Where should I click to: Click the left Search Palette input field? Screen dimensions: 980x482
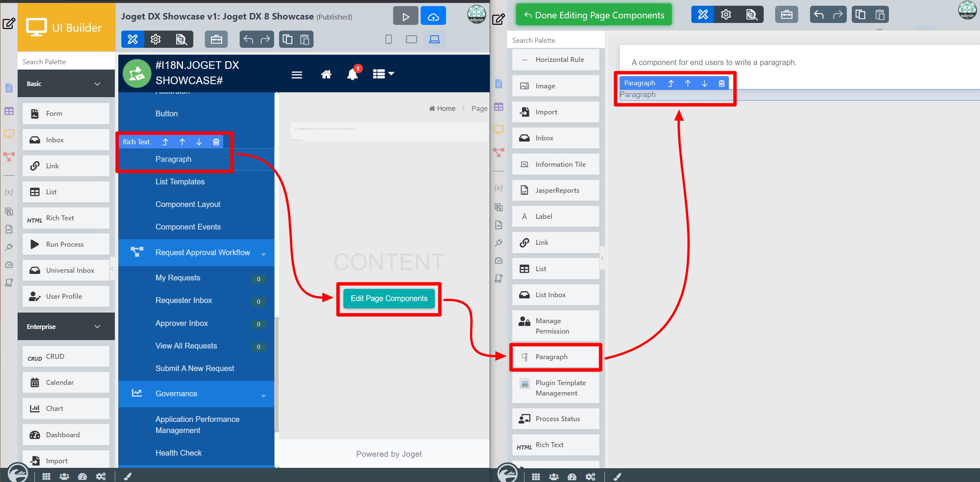click(x=66, y=62)
